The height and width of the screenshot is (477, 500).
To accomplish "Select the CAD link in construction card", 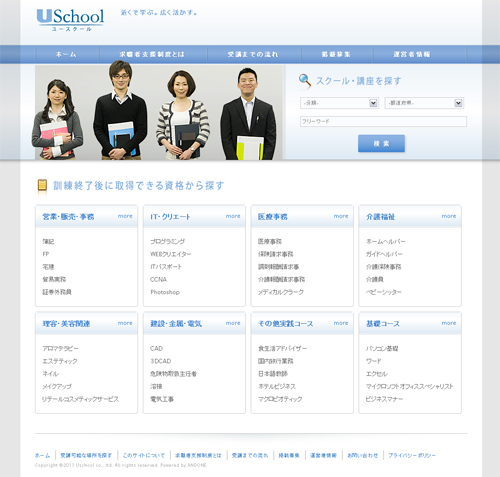I will tap(156, 348).
